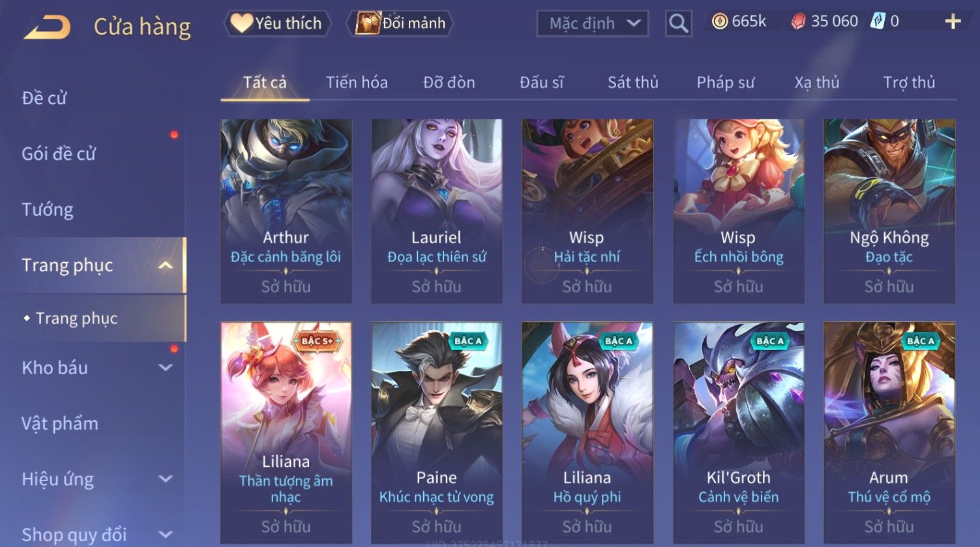The image size is (980, 547).
Task: Switch to the Sát thủ tab
Action: [632, 82]
